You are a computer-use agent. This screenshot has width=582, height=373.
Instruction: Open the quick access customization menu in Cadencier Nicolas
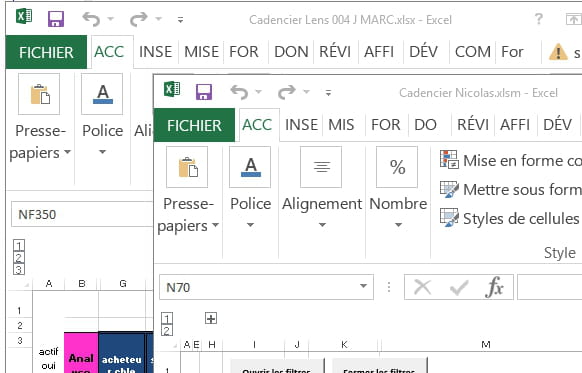click(328, 93)
